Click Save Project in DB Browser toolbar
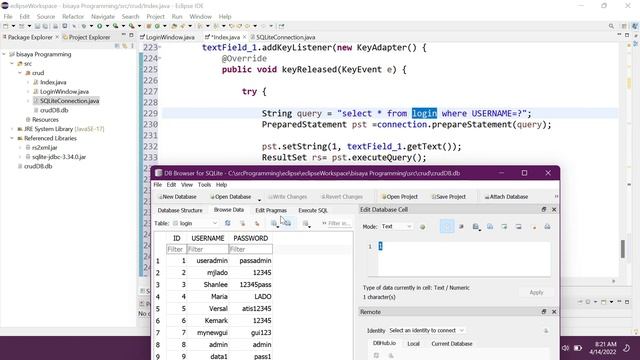The width and height of the screenshot is (640, 360). pyautogui.click(x=449, y=197)
